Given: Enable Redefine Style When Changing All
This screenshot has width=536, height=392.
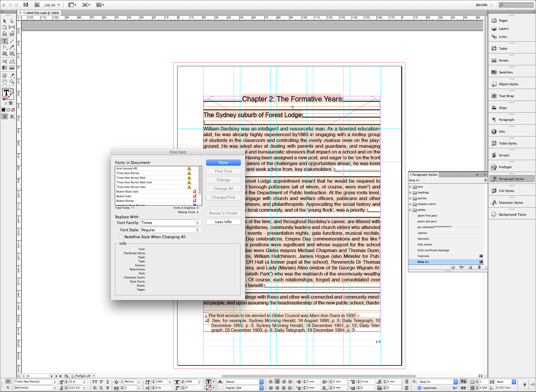Looking at the screenshot, I should 121,237.
